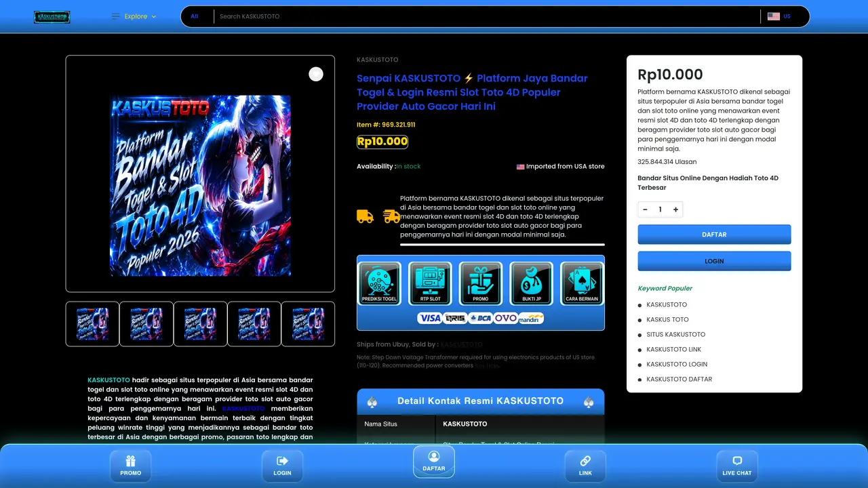The width and height of the screenshot is (868, 488).
Task: Click the gray KASKUSTOTO brand label above title
Action: [378, 60]
